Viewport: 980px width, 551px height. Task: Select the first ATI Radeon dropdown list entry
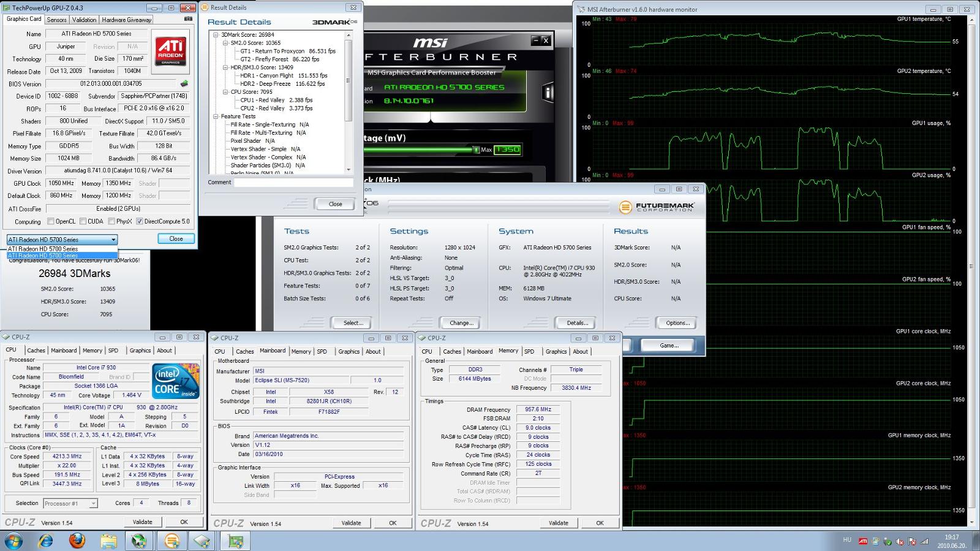pyautogui.click(x=62, y=249)
